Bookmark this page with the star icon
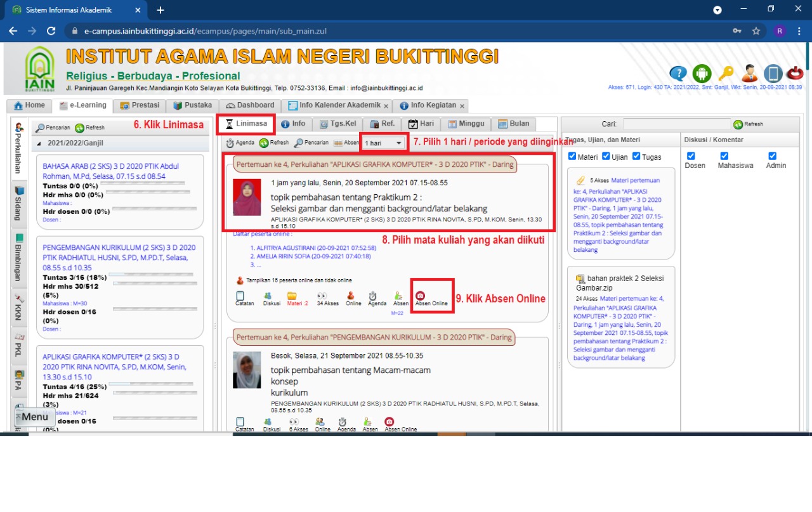The width and height of the screenshot is (812, 512). [x=756, y=30]
